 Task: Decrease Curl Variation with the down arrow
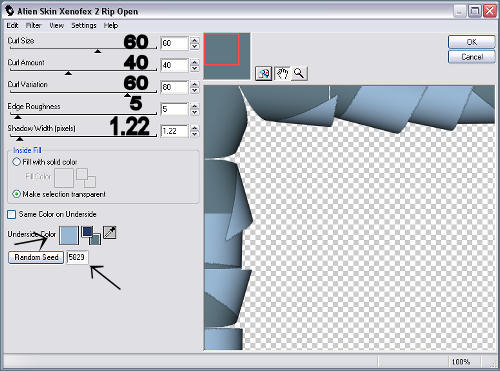pyautogui.click(x=194, y=91)
